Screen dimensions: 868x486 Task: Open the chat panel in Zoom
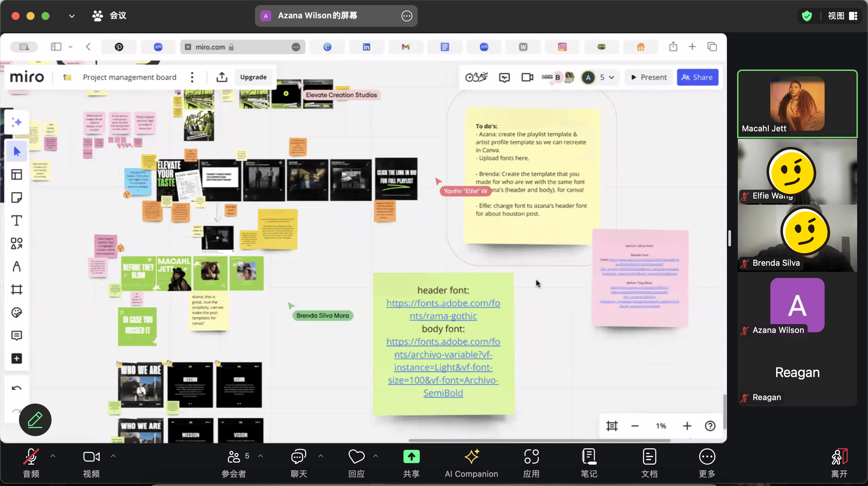click(x=299, y=463)
